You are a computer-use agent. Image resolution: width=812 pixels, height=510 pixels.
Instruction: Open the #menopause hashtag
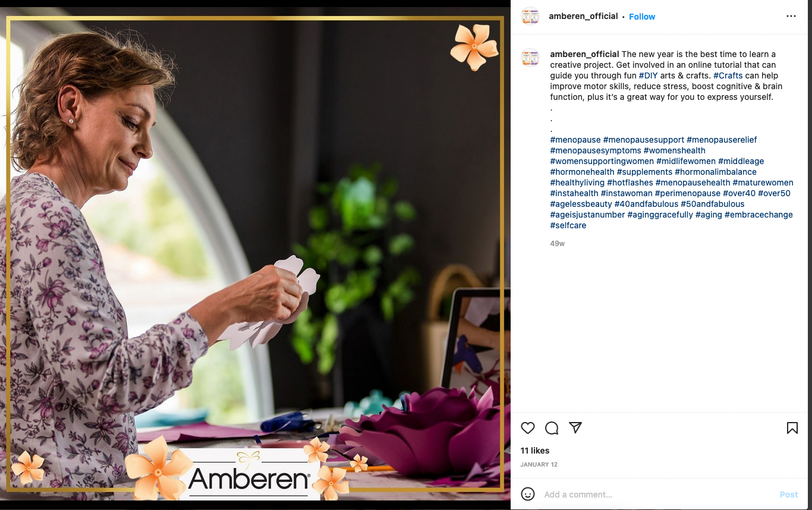point(575,140)
